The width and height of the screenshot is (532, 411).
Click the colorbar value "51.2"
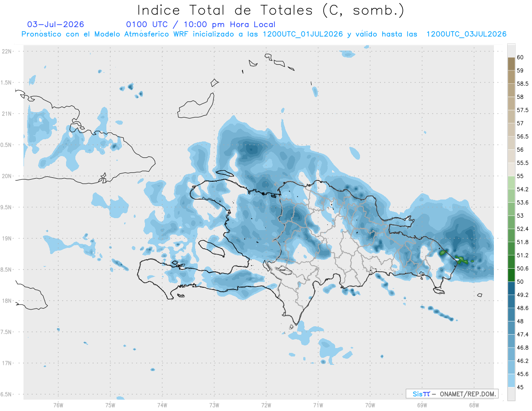[523, 255]
